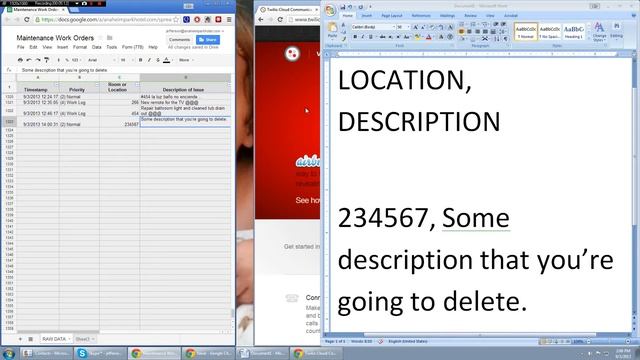Switch to Page Layout tab in Word
This screenshot has height=360, width=640.
[x=392, y=16]
